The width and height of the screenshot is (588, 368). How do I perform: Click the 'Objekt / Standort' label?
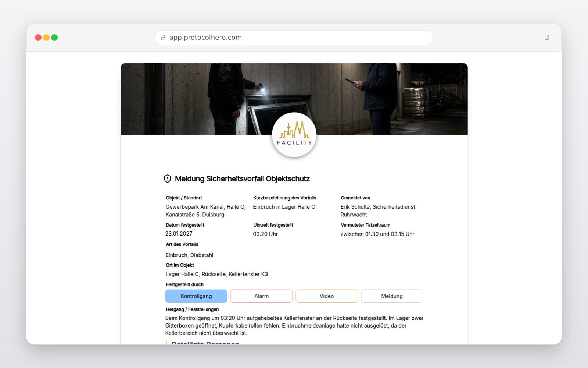(x=184, y=198)
